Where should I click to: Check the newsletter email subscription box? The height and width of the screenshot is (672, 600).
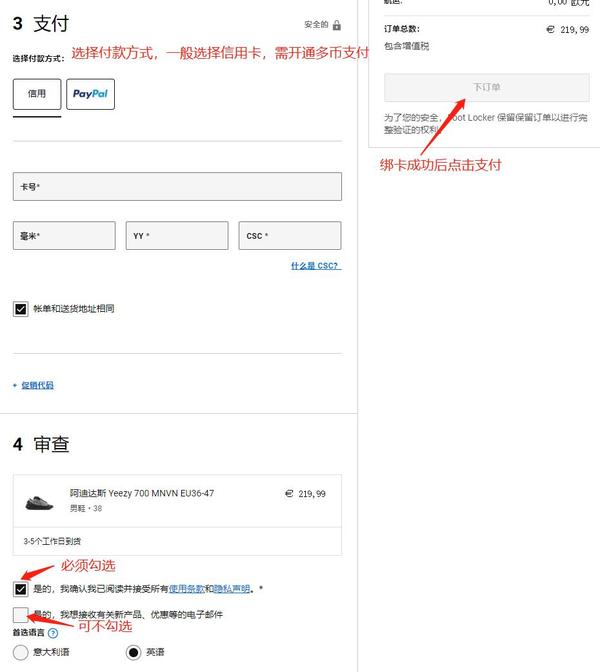[x=21, y=615]
